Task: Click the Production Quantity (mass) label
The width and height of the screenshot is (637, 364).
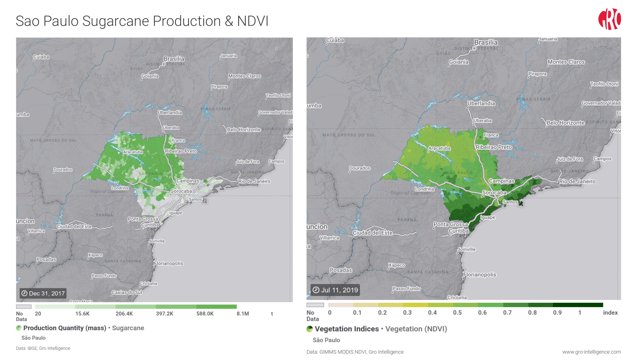Action: (65, 328)
